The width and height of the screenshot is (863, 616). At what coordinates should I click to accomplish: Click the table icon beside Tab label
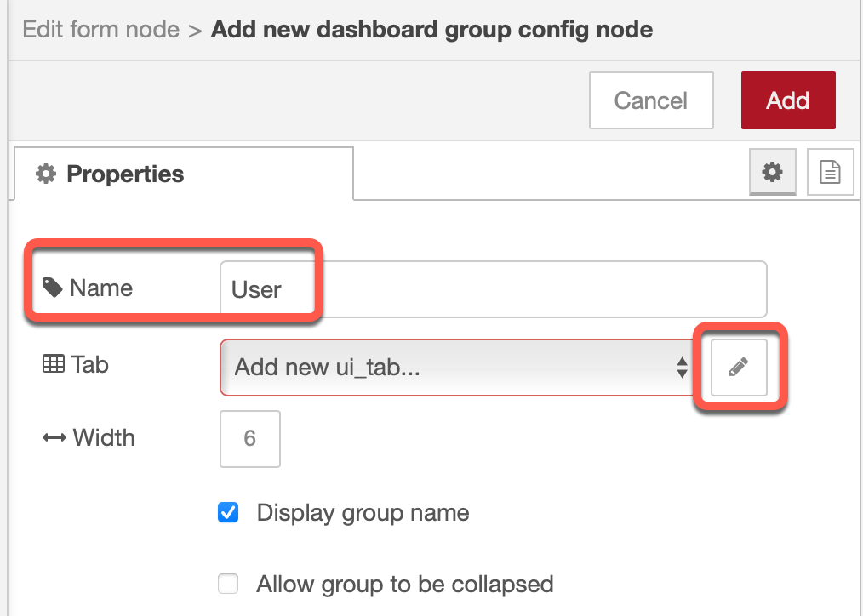click(x=54, y=364)
